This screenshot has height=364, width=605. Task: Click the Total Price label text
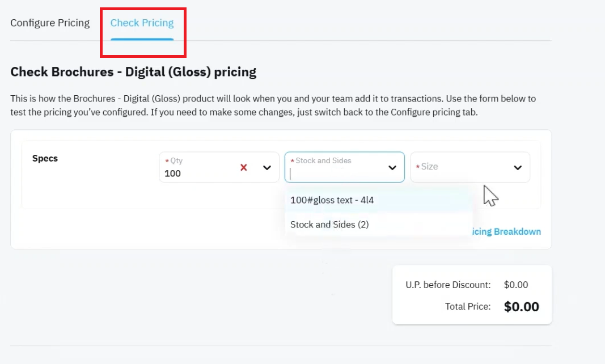468,307
